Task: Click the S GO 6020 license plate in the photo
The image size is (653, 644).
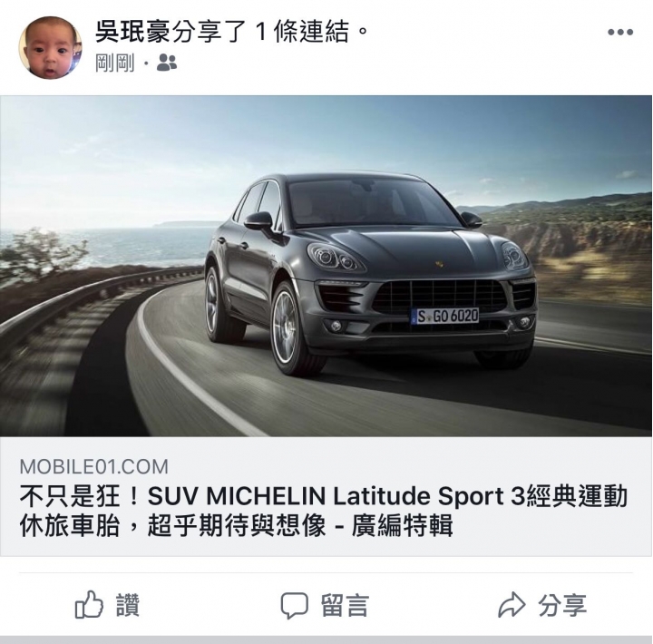Action: pos(444,316)
